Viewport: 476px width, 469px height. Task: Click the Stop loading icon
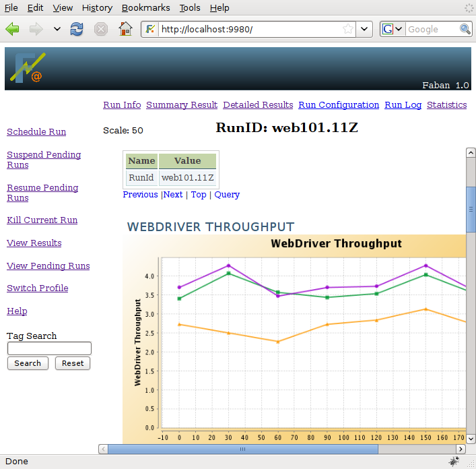point(100,29)
